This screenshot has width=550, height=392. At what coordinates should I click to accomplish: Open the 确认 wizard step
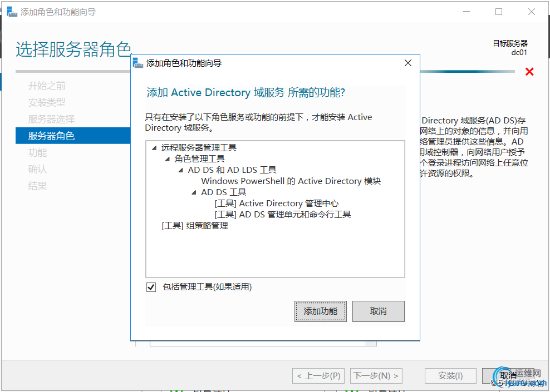point(37,169)
